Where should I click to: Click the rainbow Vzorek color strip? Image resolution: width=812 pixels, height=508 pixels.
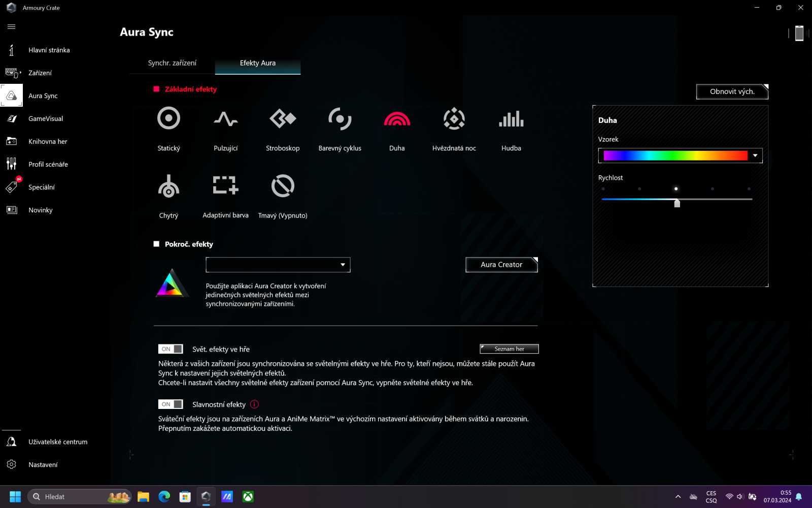(x=675, y=155)
